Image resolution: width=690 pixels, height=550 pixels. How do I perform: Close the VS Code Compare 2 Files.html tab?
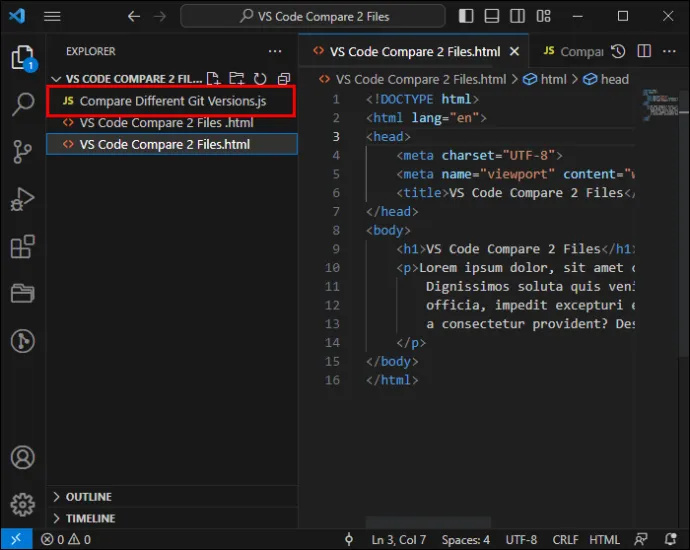click(x=514, y=51)
